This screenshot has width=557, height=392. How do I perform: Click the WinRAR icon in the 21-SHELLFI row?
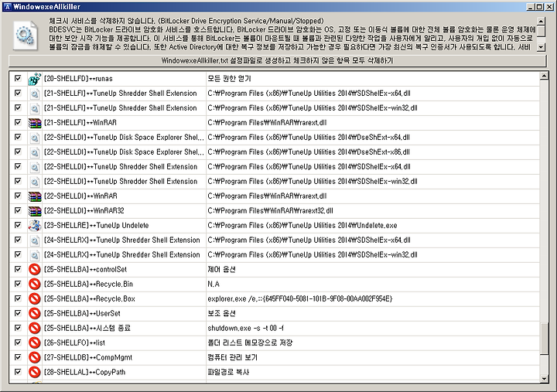click(x=35, y=123)
